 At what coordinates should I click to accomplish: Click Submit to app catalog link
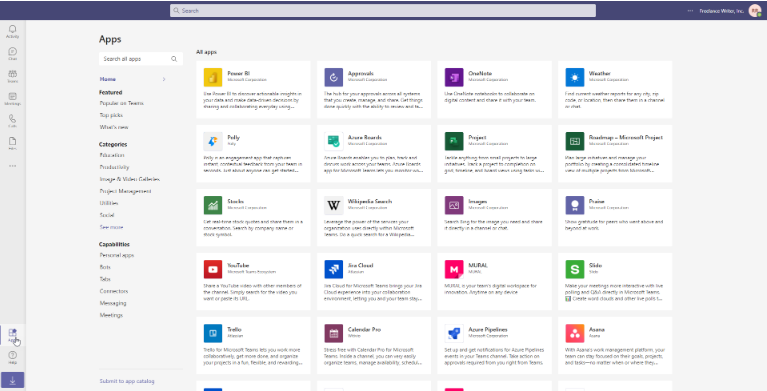(x=127, y=381)
